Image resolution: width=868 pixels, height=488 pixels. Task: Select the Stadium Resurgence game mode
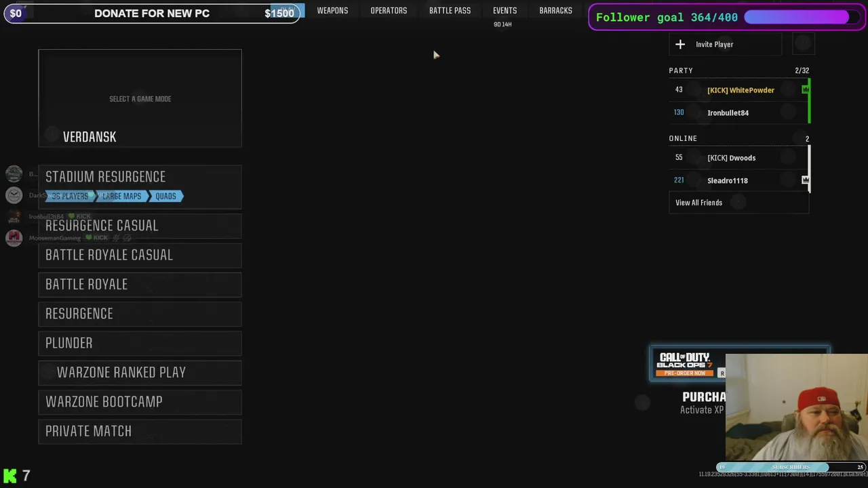(x=140, y=186)
